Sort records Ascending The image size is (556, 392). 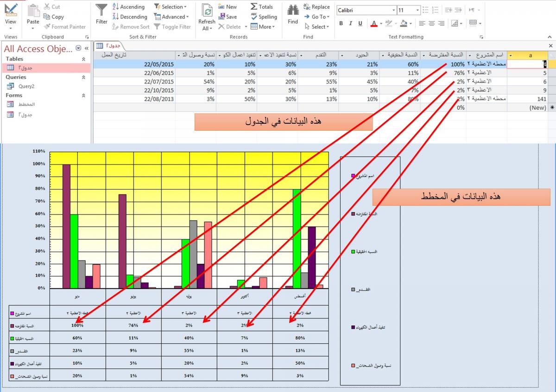(x=128, y=7)
